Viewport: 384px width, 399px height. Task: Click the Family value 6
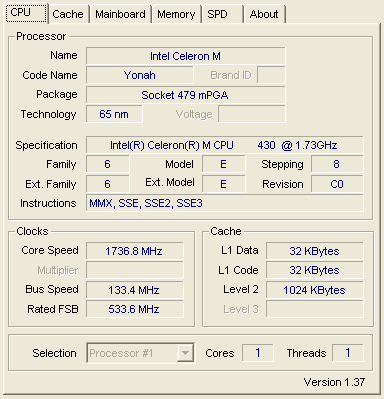click(107, 164)
